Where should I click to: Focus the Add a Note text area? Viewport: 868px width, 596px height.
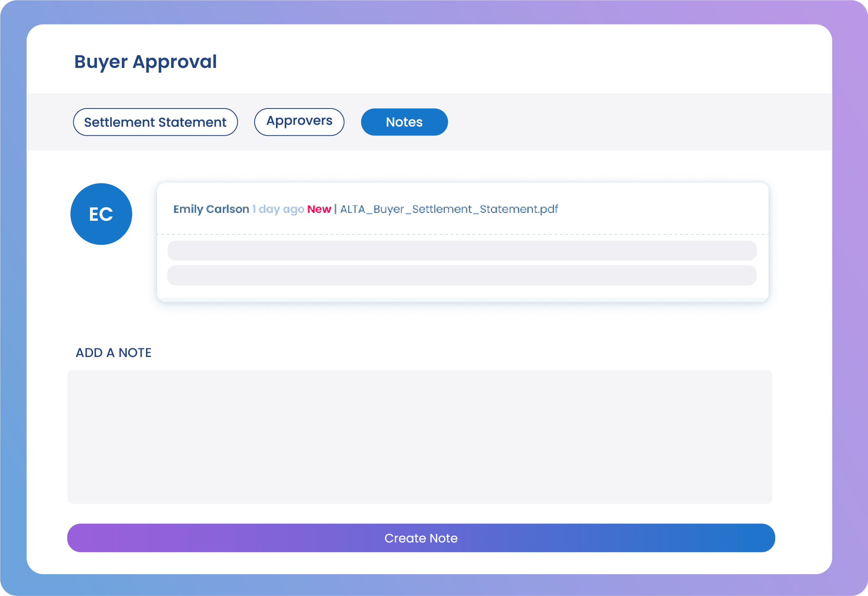pos(420,437)
